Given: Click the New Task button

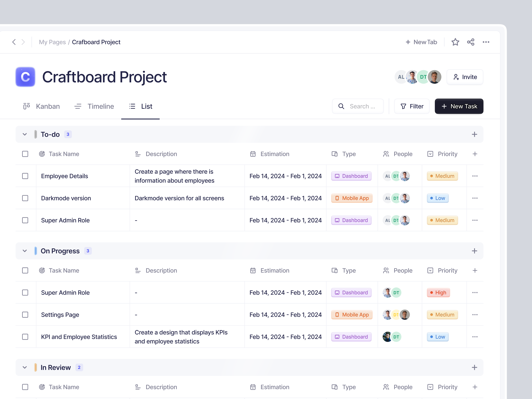Looking at the screenshot, I should (x=459, y=106).
